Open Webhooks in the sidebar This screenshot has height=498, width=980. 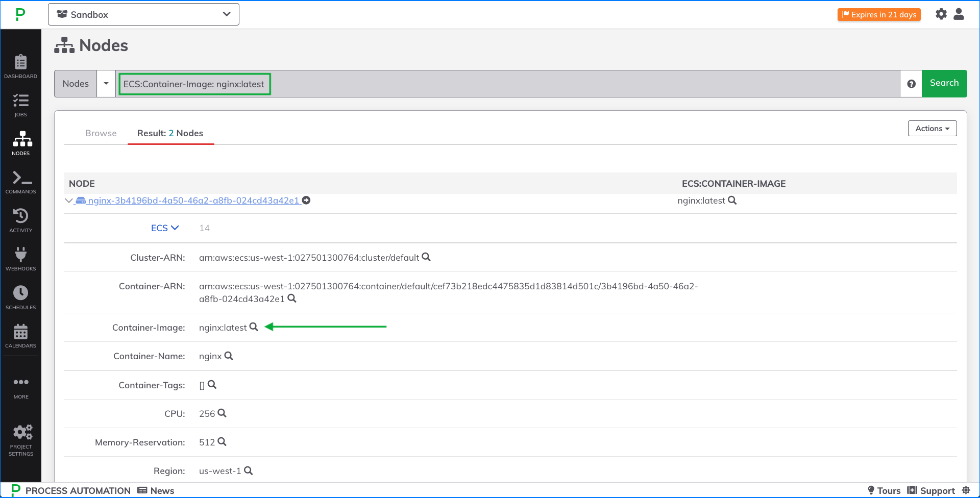[20, 259]
